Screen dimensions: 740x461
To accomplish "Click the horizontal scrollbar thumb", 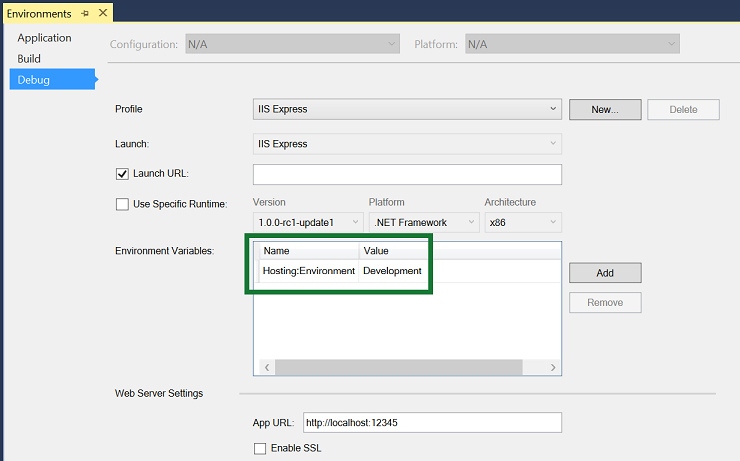I will pyautogui.click(x=399, y=367).
